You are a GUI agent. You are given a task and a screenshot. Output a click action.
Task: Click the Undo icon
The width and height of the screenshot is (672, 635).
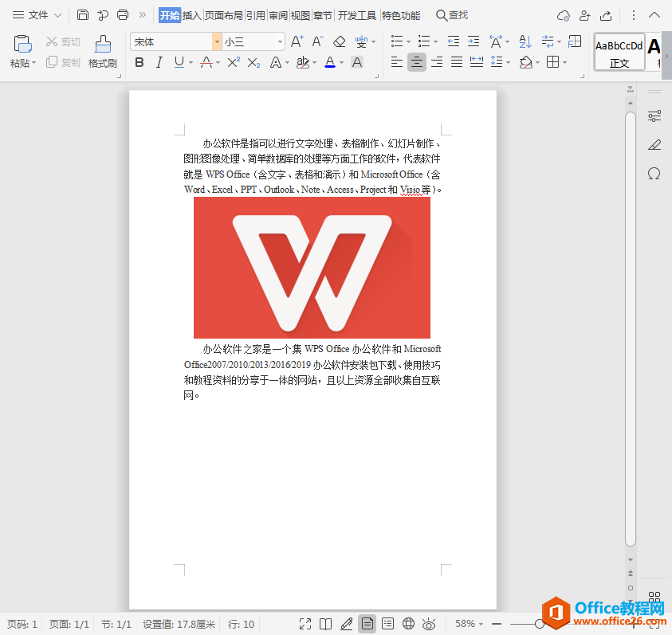(103, 15)
